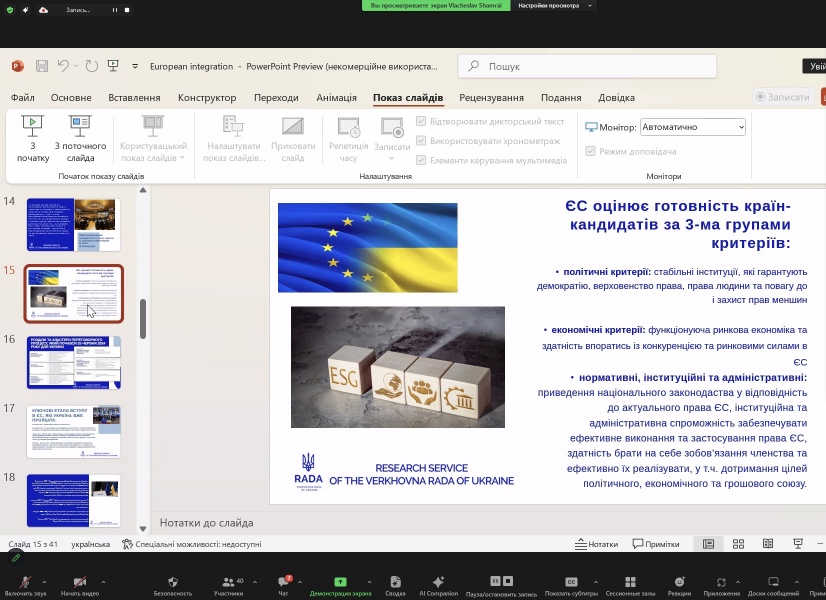
Task: Toggle 'Відтворювати дикторський текст' checkbox
Action: pyautogui.click(x=421, y=122)
